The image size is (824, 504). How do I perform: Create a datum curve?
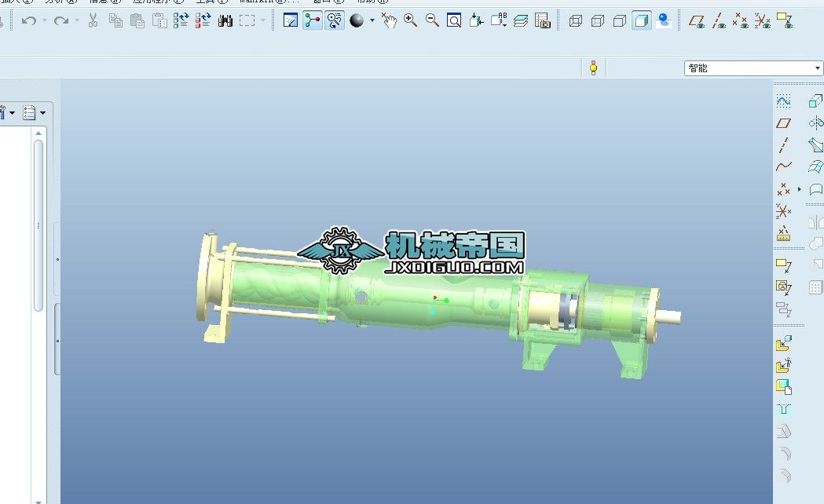(783, 166)
